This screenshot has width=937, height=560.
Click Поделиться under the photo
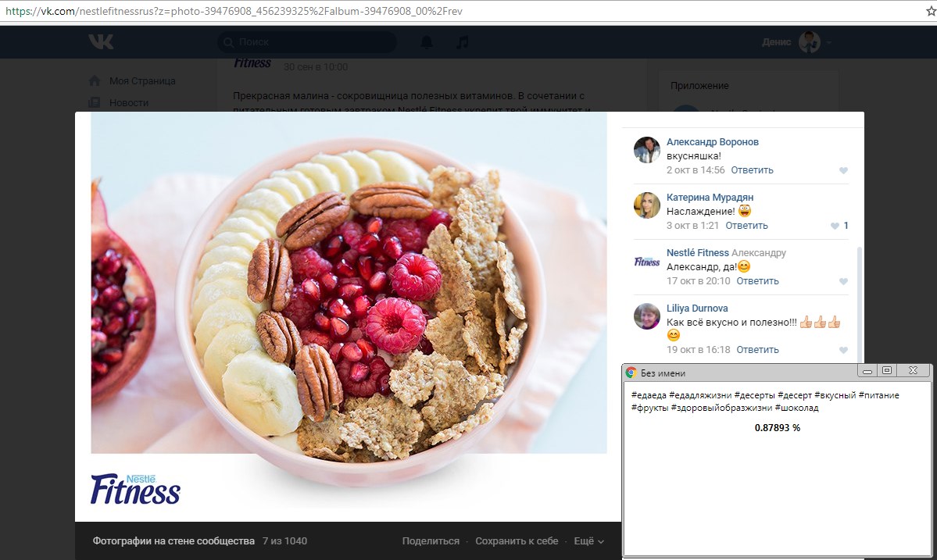[x=431, y=541]
